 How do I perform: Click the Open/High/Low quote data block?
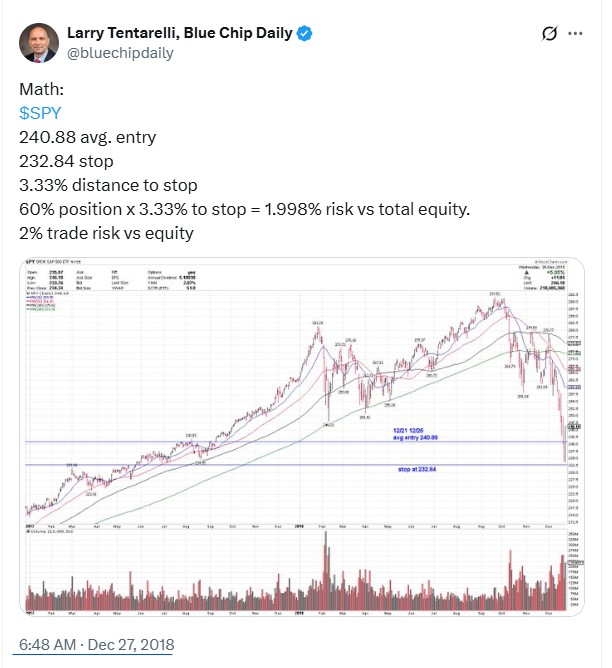click(45, 280)
